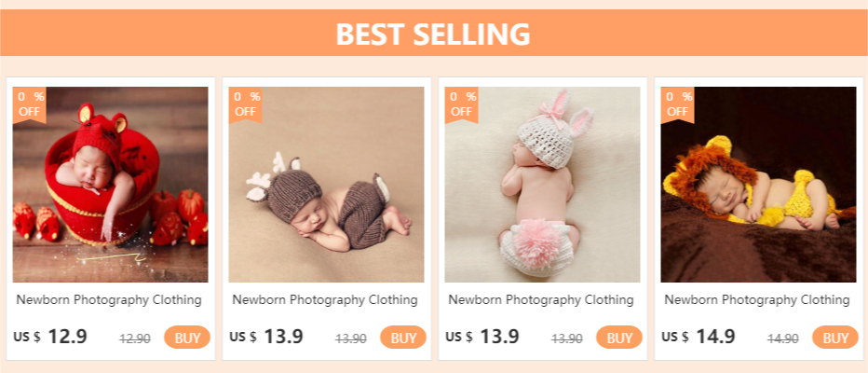Click the discount badge on lion photo
Screen dimensions: 868x373
click(678, 104)
